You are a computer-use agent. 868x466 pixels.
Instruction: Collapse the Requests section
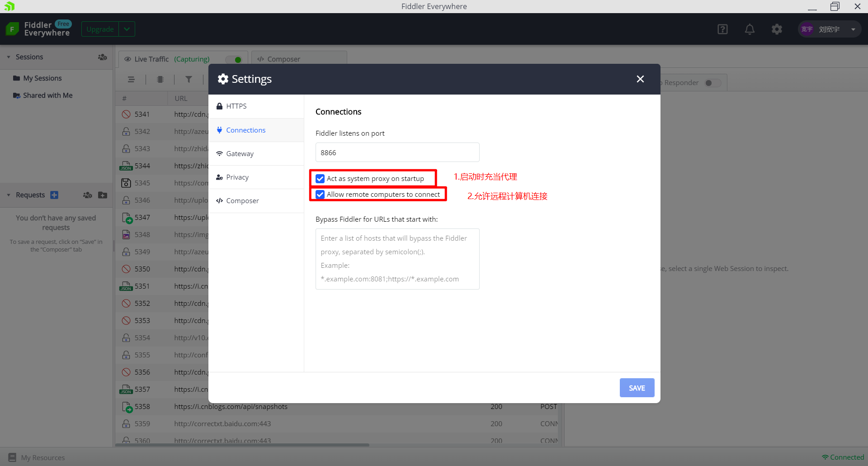pos(9,195)
